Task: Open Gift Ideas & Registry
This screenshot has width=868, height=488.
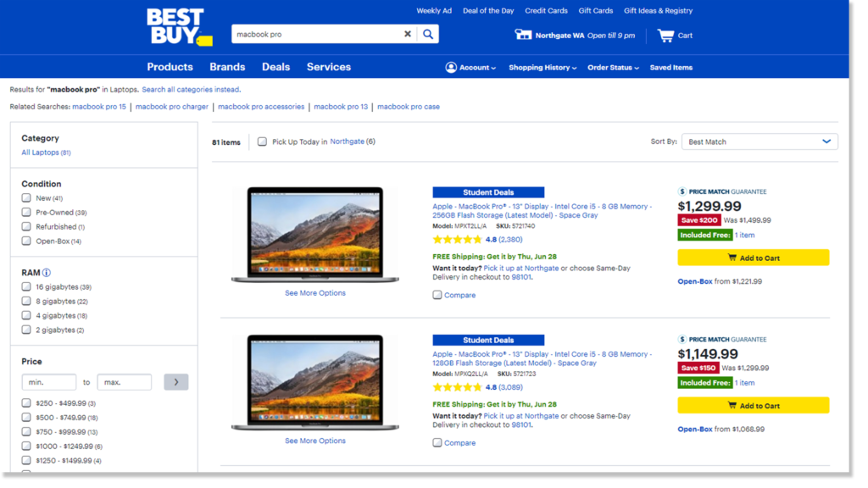Action: 658,10
